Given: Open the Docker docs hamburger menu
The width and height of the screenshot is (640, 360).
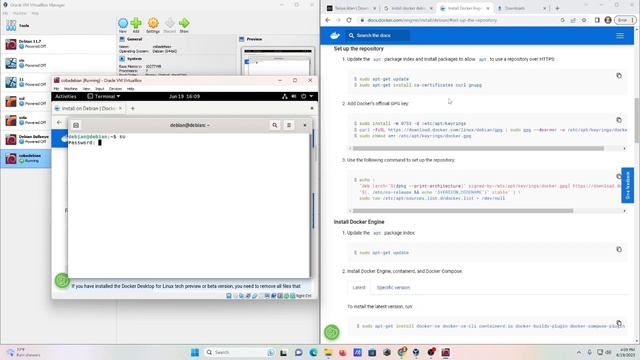Looking at the screenshot, I should tap(620, 36).
